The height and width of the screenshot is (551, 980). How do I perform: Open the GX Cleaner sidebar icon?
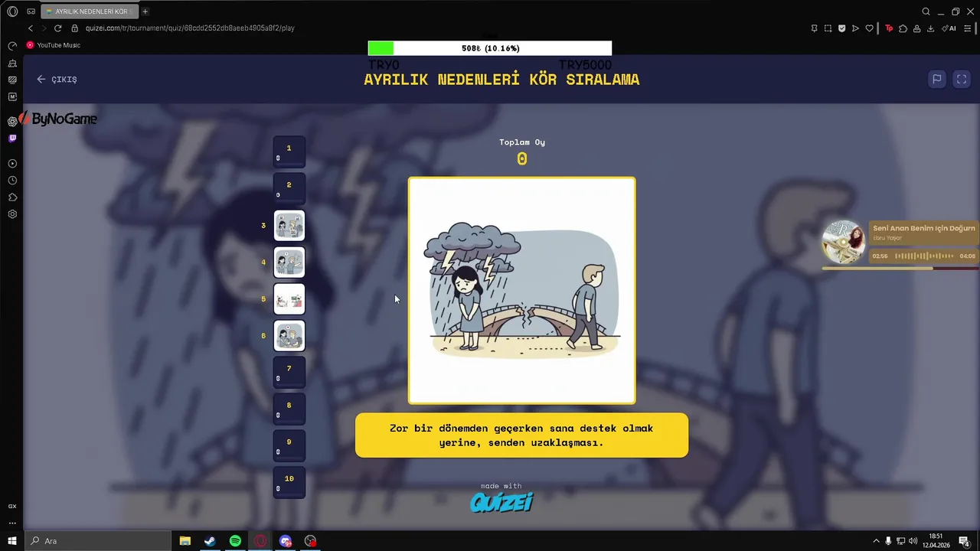point(12,63)
